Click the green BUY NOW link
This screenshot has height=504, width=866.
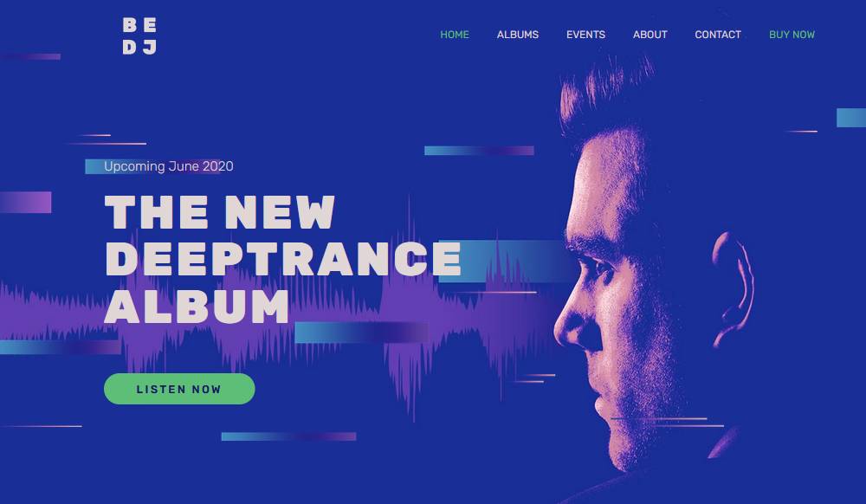coord(792,35)
